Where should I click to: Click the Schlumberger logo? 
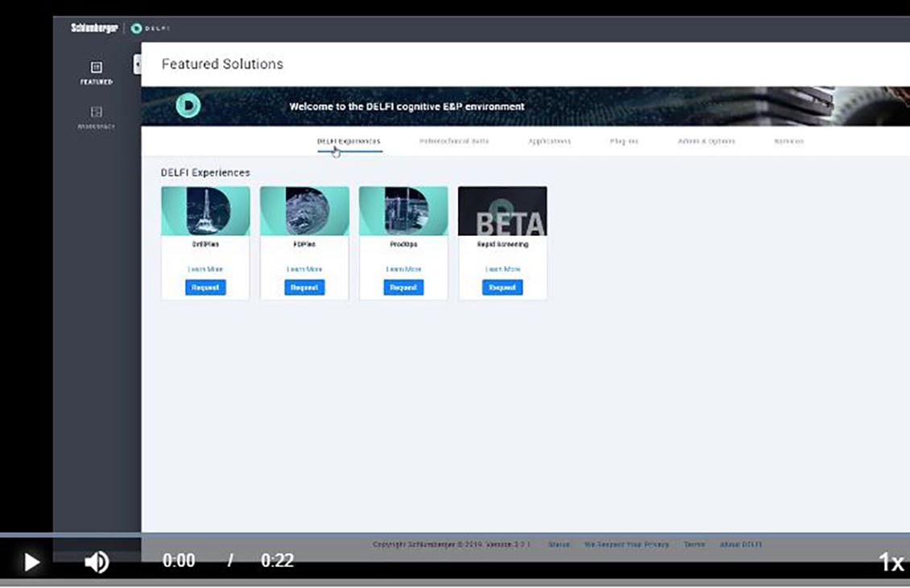[x=94, y=28]
